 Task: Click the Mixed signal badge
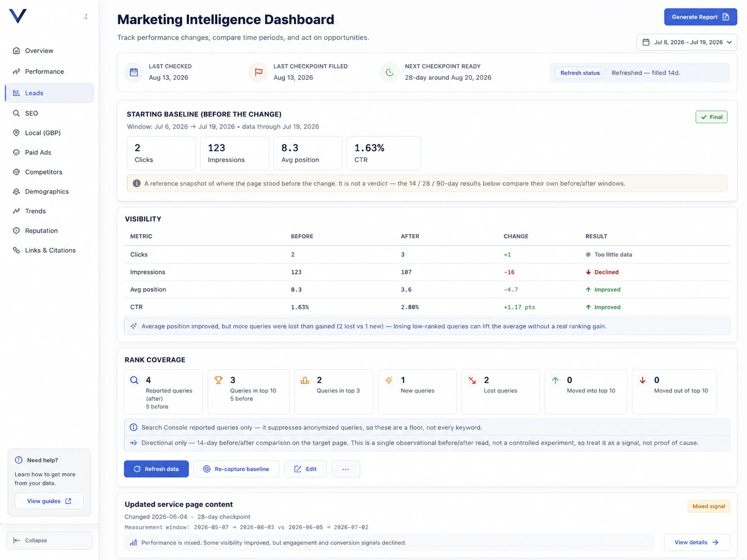[x=709, y=506]
